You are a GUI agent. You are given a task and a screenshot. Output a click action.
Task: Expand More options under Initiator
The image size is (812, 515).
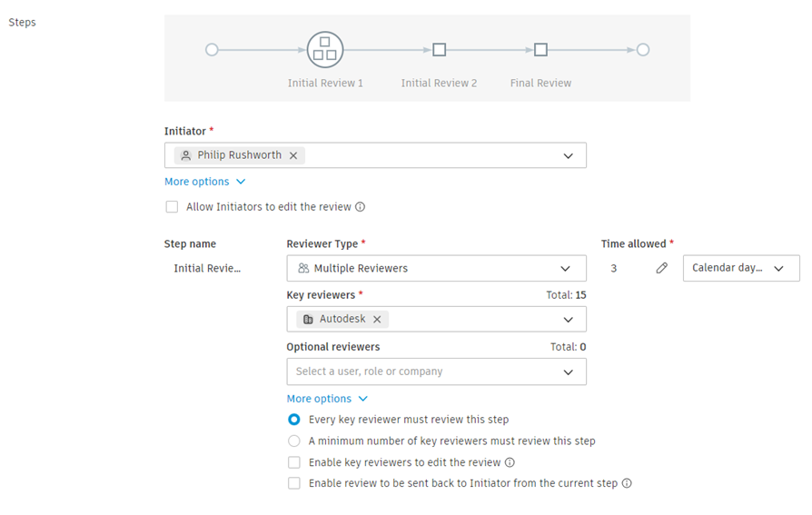pos(204,182)
